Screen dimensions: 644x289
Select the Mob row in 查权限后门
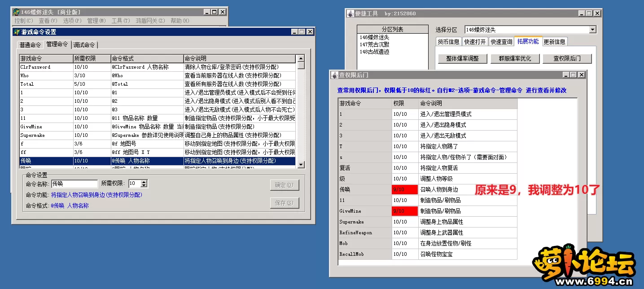point(428,243)
